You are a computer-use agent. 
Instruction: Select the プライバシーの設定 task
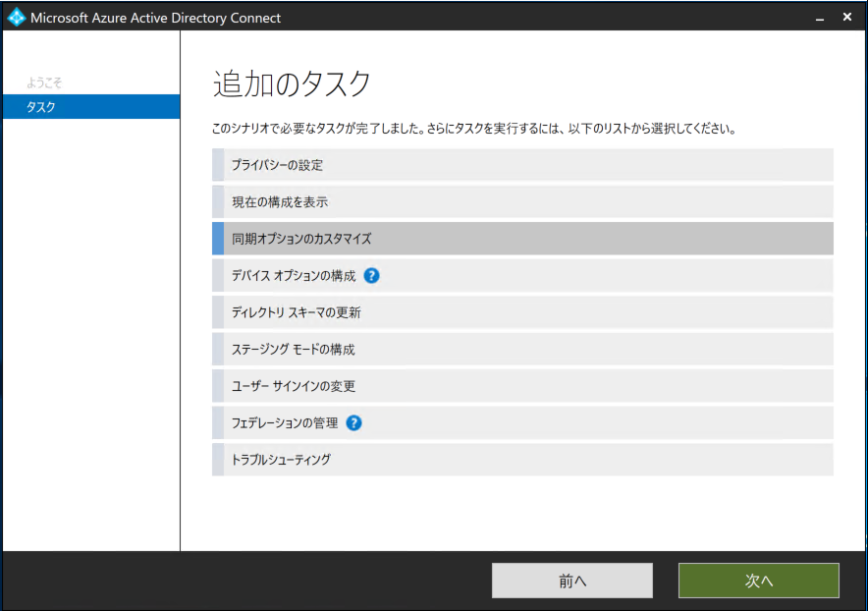pos(522,164)
